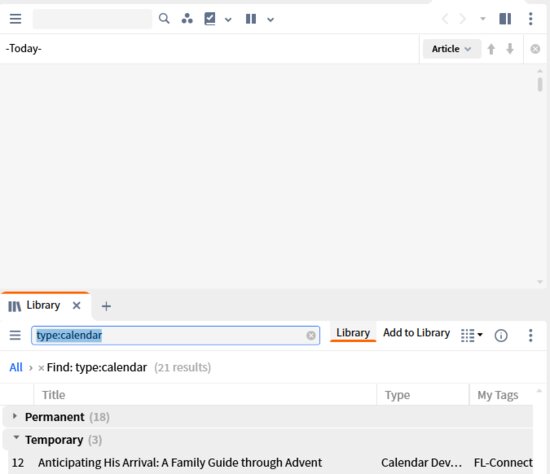Expand the checkmark icon dropdown arrow
This screenshot has height=474, width=550.
click(x=228, y=20)
